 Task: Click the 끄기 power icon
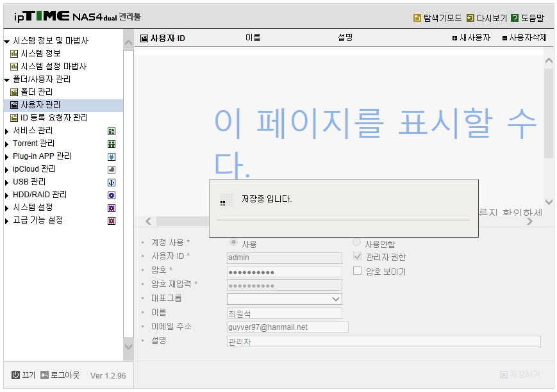pyautogui.click(x=15, y=375)
